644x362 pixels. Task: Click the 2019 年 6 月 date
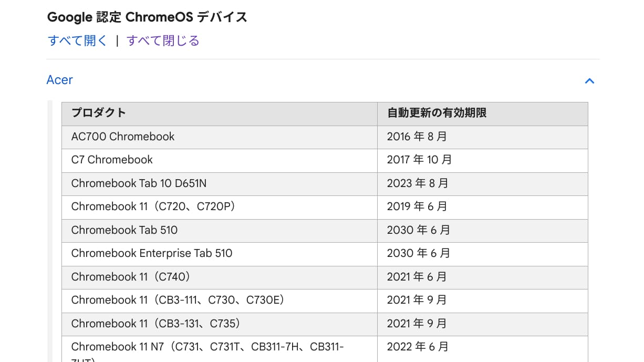(x=418, y=206)
